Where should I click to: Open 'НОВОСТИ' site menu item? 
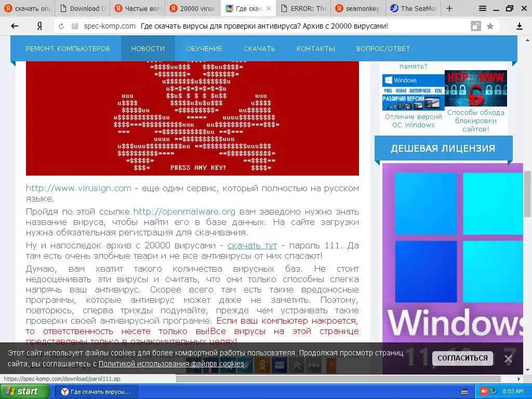tap(148, 48)
